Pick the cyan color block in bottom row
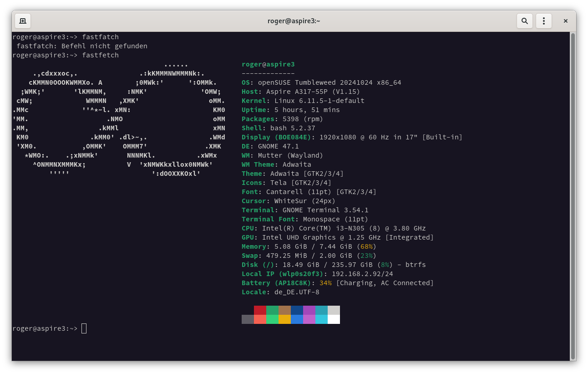Image resolution: width=588 pixels, height=374 pixels. (x=321, y=319)
